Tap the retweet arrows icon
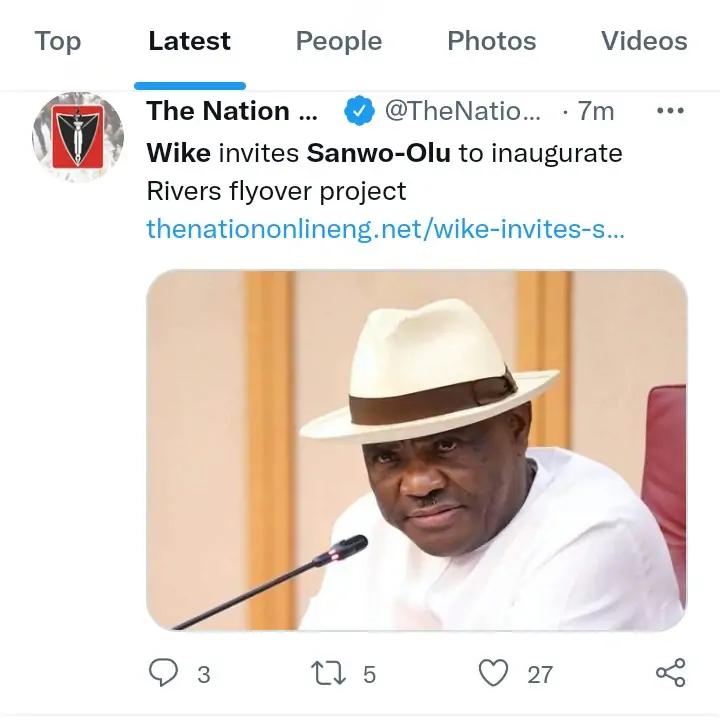The image size is (720, 720). pos(327,673)
